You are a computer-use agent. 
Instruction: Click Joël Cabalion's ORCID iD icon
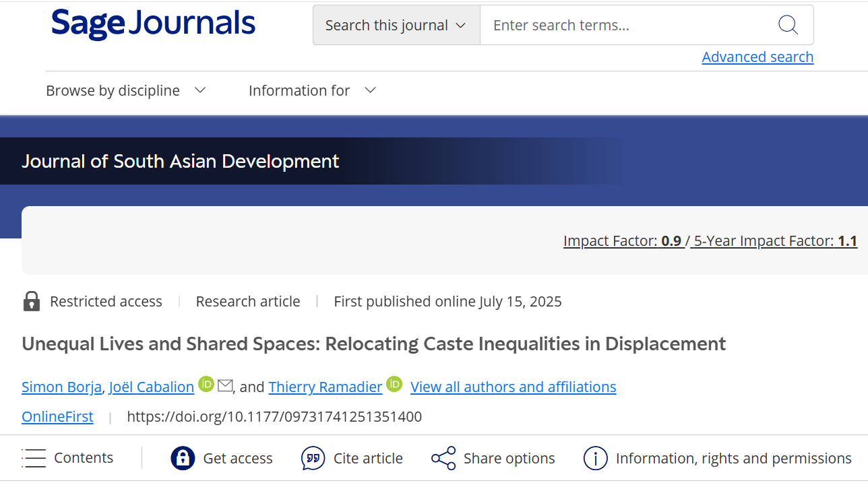(x=206, y=385)
